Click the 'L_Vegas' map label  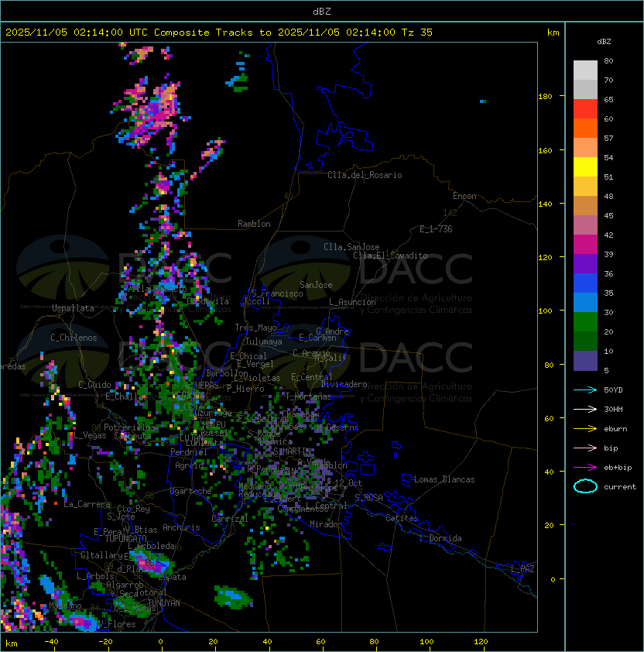(90, 435)
